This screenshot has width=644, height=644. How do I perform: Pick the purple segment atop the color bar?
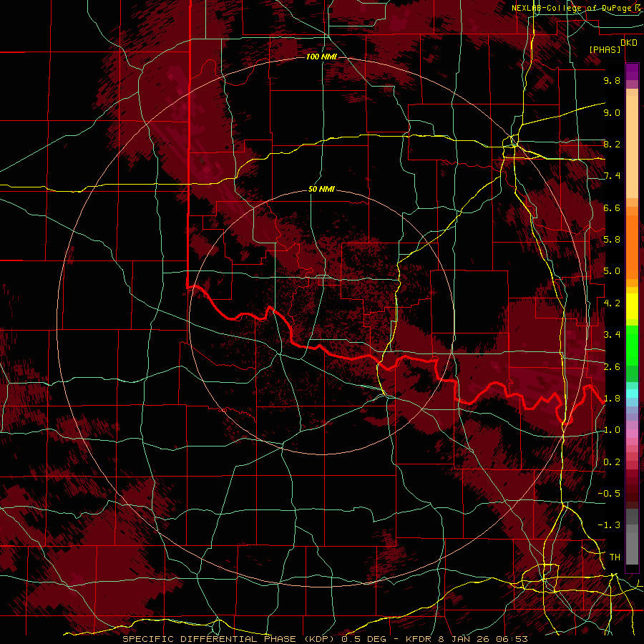pos(632,72)
